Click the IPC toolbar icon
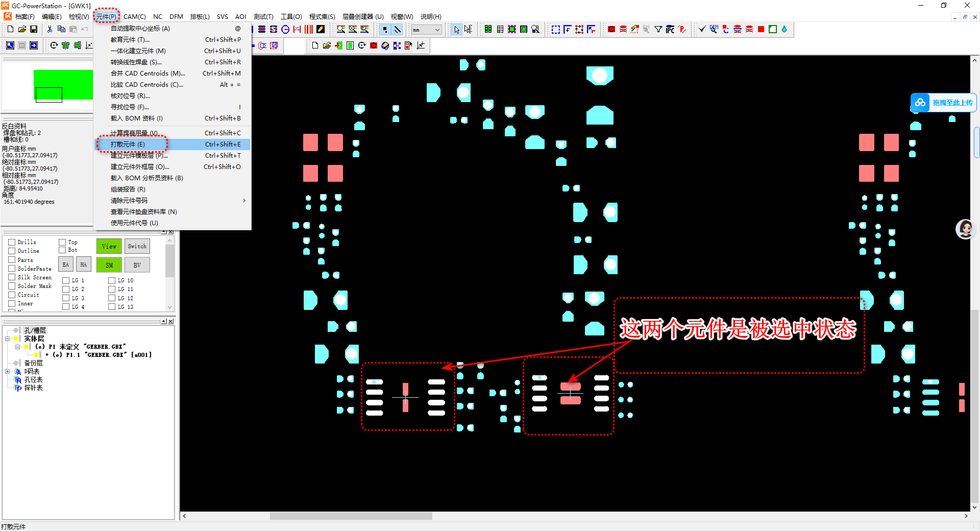Image resolution: width=980 pixels, height=531 pixels. coord(670,29)
